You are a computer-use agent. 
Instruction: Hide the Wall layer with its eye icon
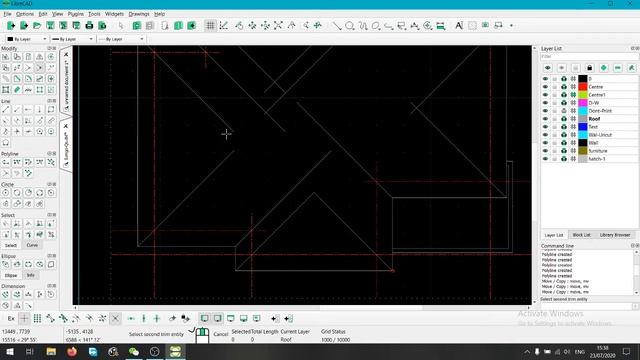(x=545, y=143)
